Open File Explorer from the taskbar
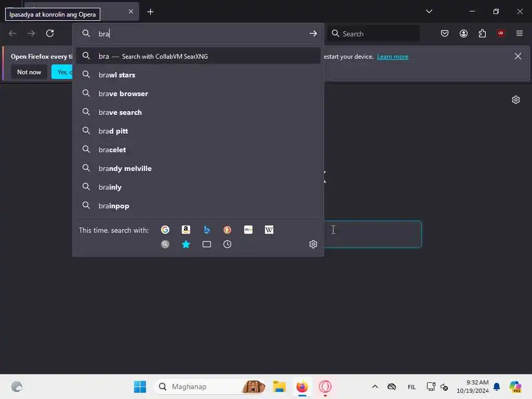Screen dimensions: 532x399 [279, 387]
